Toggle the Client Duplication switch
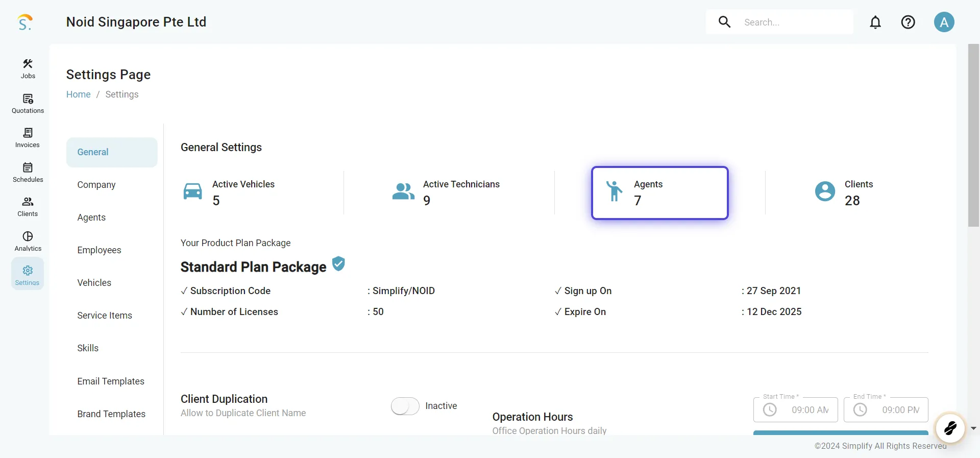The width and height of the screenshot is (980, 458). tap(405, 406)
